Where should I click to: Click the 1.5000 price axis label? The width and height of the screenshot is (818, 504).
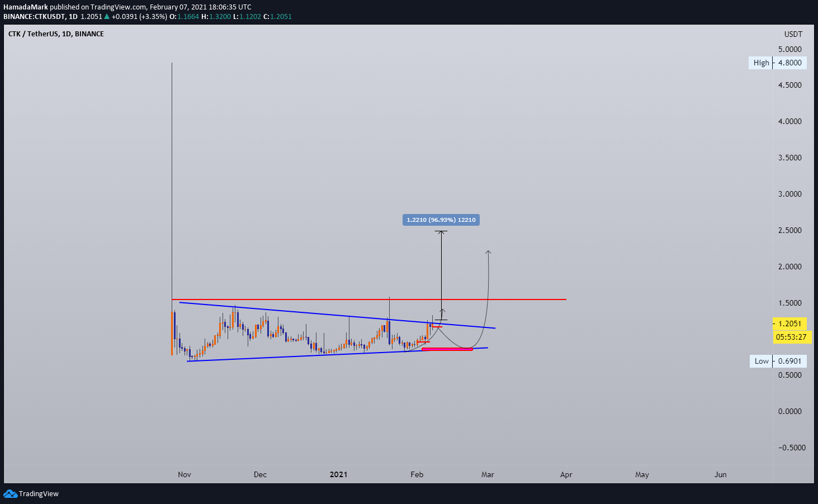[789, 303]
